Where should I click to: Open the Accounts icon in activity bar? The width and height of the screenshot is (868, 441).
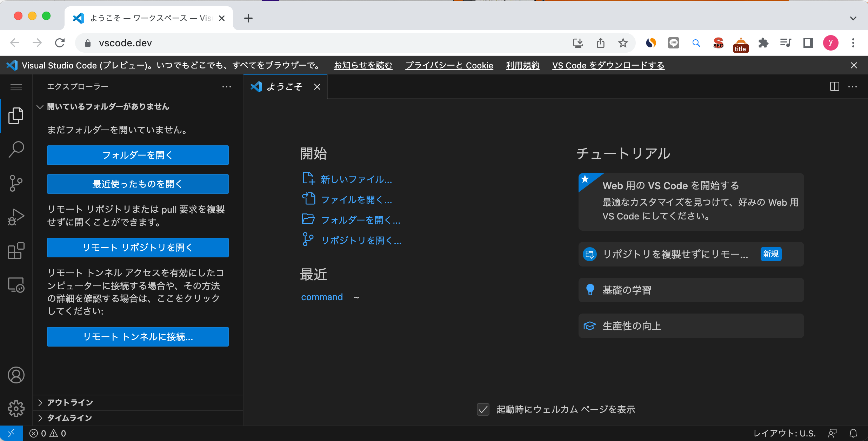click(16, 375)
